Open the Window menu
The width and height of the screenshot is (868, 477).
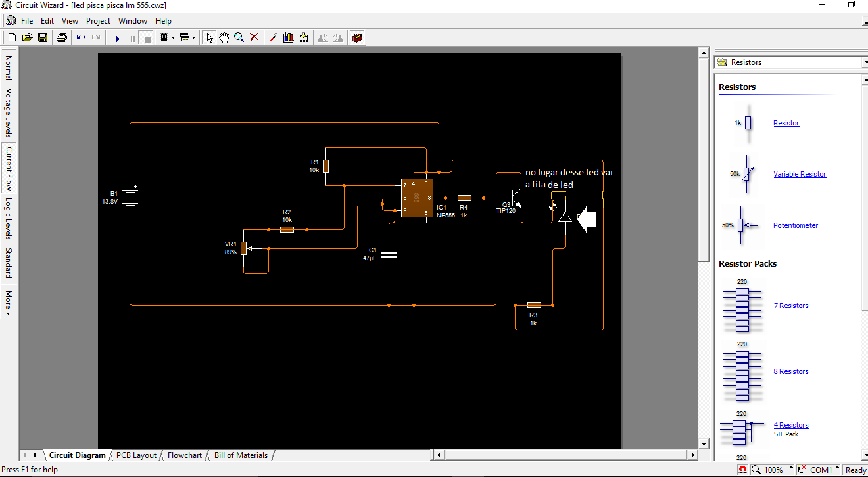pos(133,21)
